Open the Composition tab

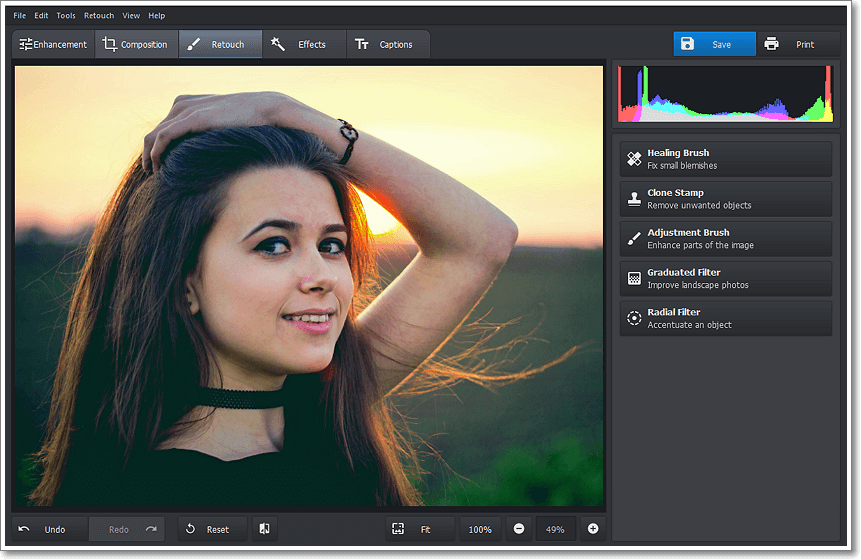point(136,44)
